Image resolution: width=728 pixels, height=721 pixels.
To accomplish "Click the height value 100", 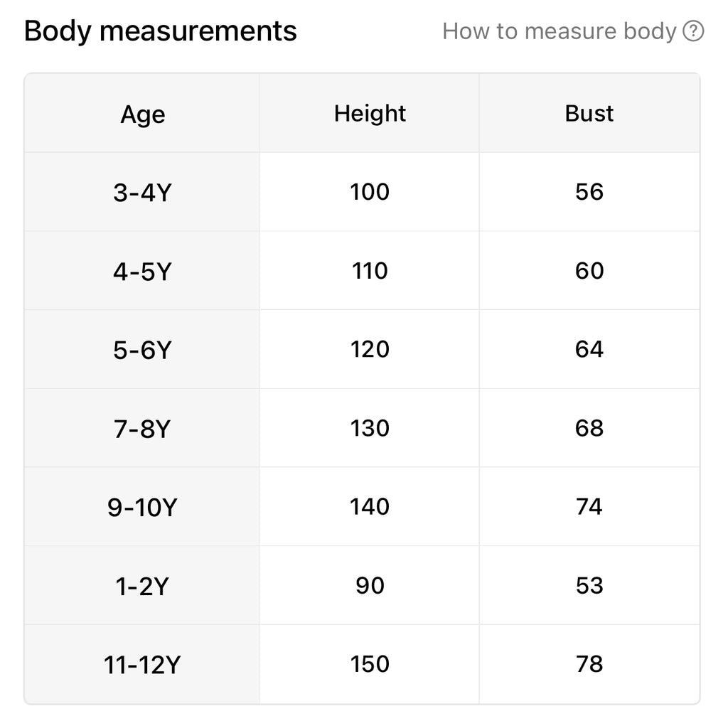I will click(370, 192).
